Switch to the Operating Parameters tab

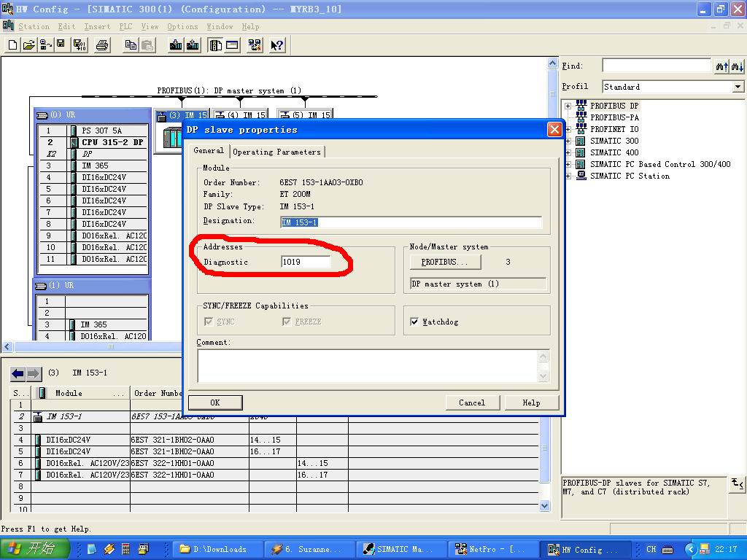[x=276, y=152]
